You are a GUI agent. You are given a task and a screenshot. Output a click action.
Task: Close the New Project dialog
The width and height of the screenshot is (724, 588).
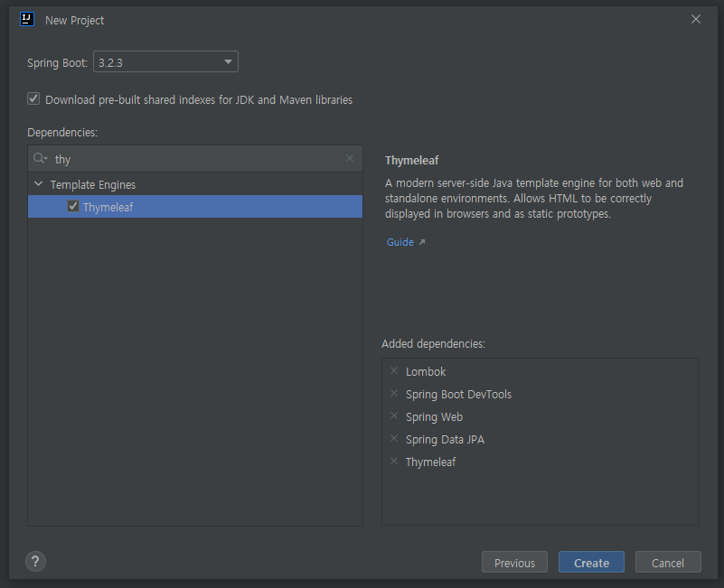(x=695, y=19)
